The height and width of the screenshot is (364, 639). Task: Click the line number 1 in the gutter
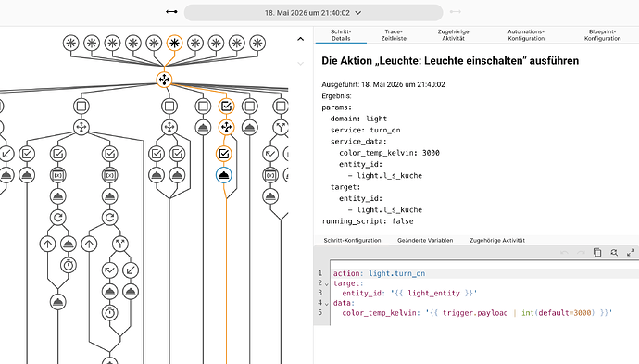point(320,273)
